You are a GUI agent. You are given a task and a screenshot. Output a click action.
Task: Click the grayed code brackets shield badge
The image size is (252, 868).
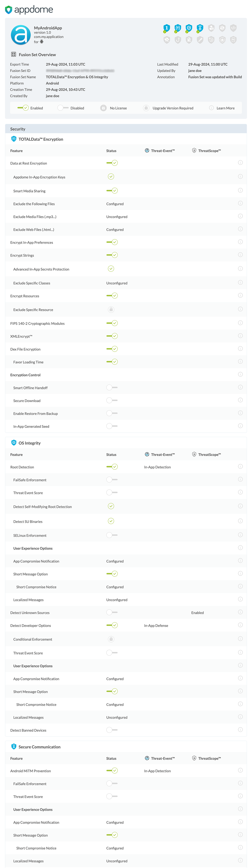click(x=233, y=28)
